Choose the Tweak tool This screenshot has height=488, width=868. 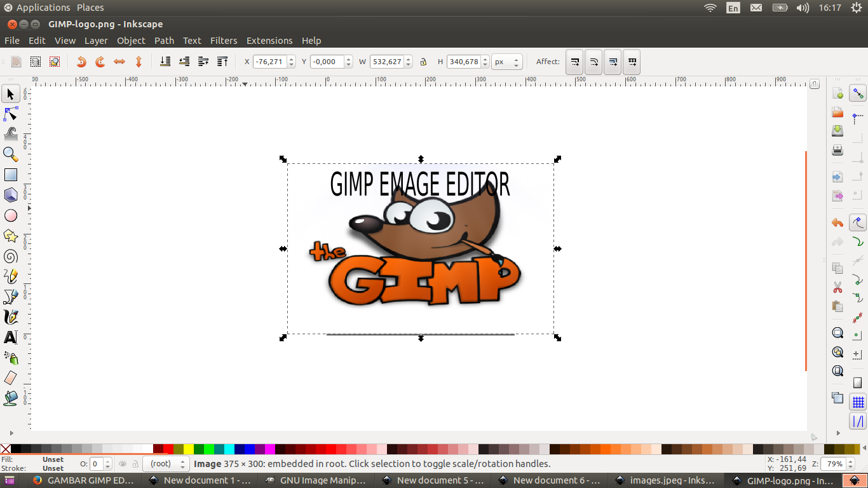click(11, 134)
